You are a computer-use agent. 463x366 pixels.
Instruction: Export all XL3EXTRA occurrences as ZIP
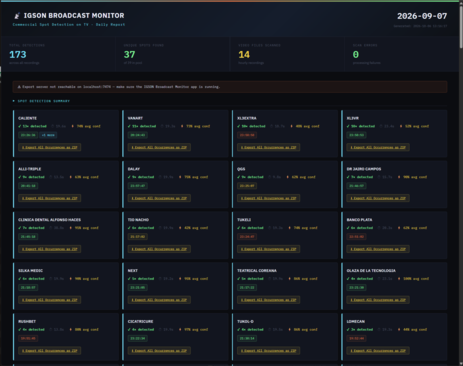coord(268,147)
